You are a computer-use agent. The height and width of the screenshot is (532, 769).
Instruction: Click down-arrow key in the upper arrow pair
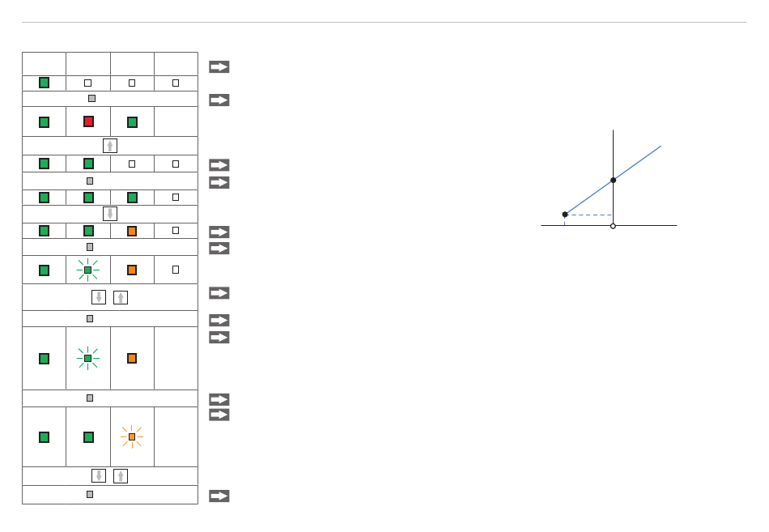click(99, 297)
